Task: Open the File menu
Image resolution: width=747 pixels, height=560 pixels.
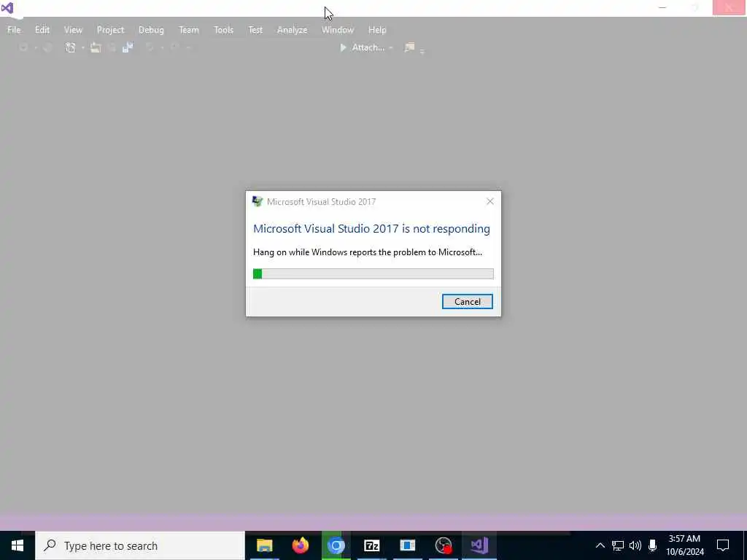Action: click(x=14, y=29)
